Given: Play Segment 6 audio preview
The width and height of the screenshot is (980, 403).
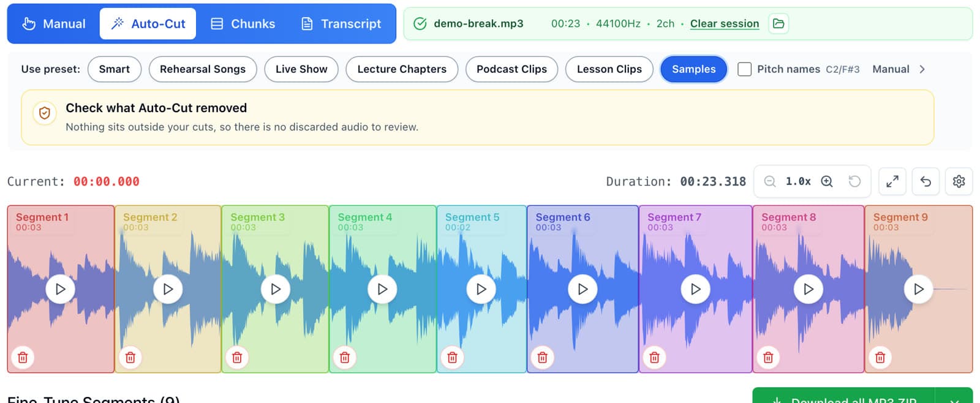Looking at the screenshot, I should coord(582,289).
